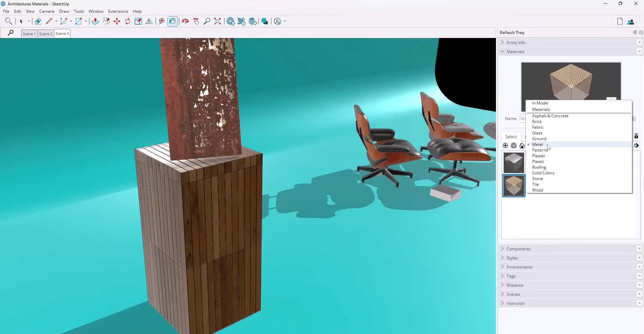
Task: Open the secondary pane arrow in Materials
Action: tap(637, 145)
